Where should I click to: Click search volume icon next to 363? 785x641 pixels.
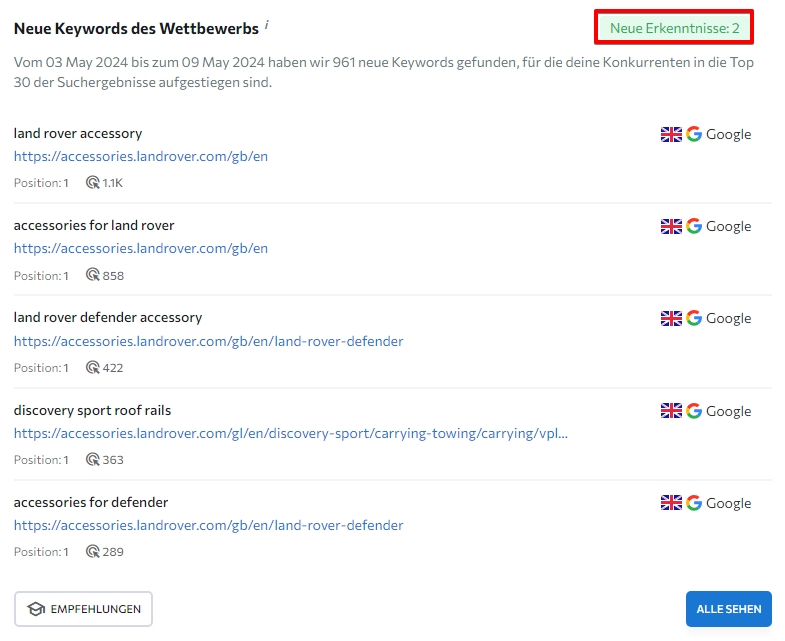pos(93,459)
